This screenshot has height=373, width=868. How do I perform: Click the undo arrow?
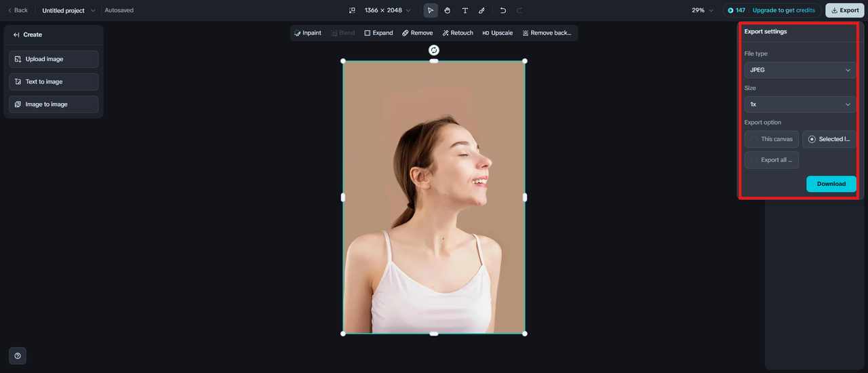[x=503, y=10]
